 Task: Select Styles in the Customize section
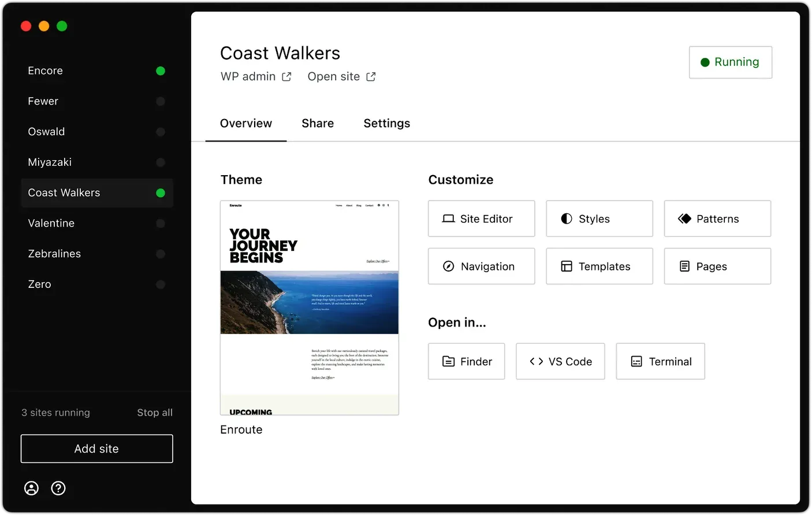[x=599, y=218]
